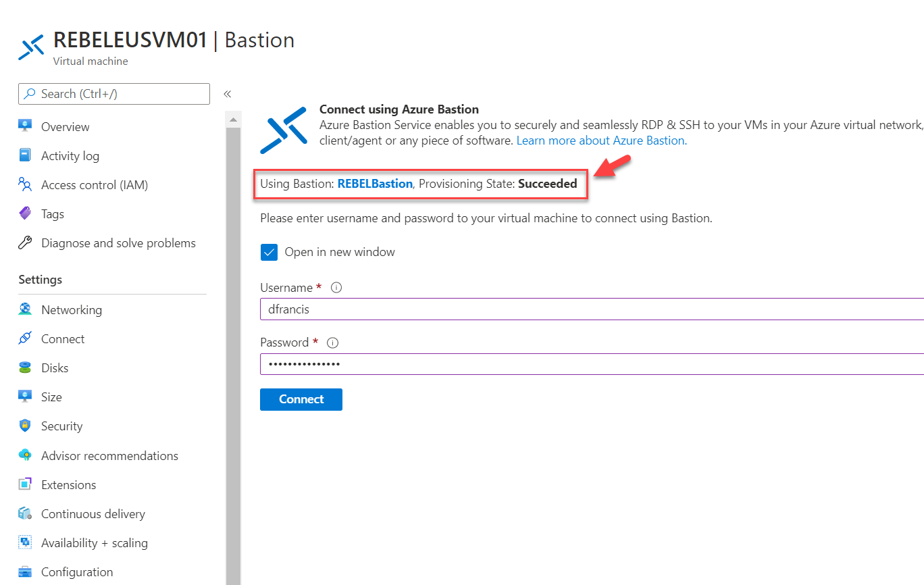924x585 pixels.
Task: Click the Size monitor icon
Action: click(x=25, y=397)
